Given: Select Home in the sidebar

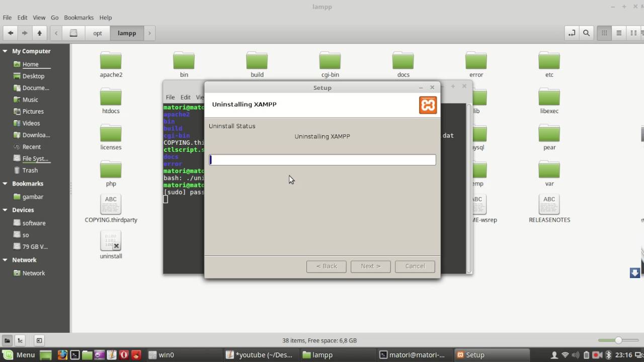Looking at the screenshot, I should 30,64.
